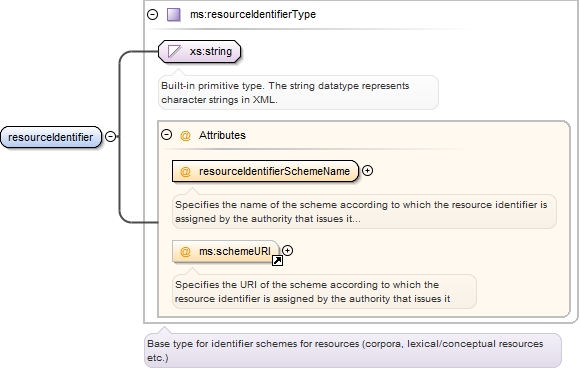580x371 pixels.
Task: Click the @ icon in resourceIdentifierSchemeName
Action: click(x=185, y=172)
